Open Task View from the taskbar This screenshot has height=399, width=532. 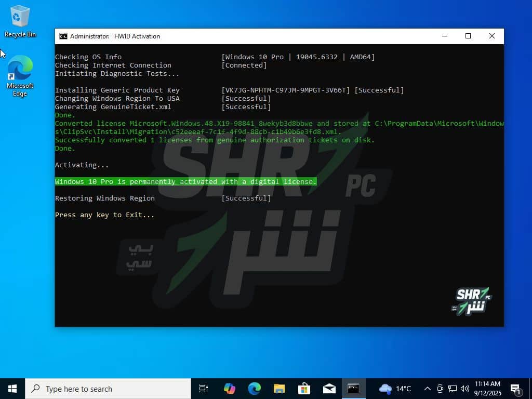tap(204, 389)
